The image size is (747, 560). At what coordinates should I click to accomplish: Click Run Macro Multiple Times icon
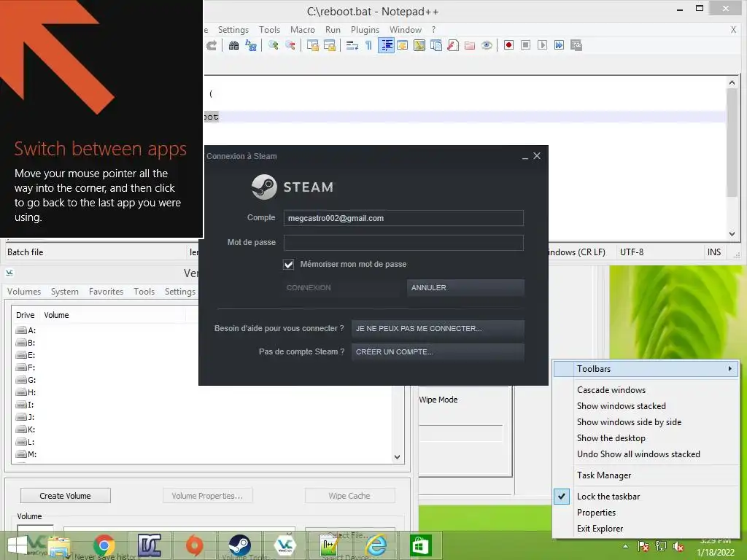[x=560, y=45]
